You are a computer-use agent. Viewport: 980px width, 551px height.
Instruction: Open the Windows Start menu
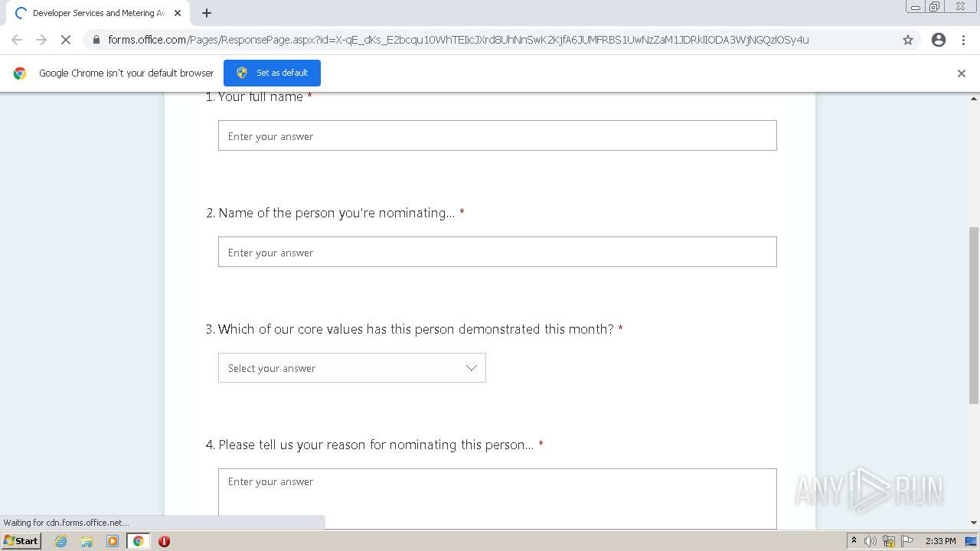tap(21, 540)
